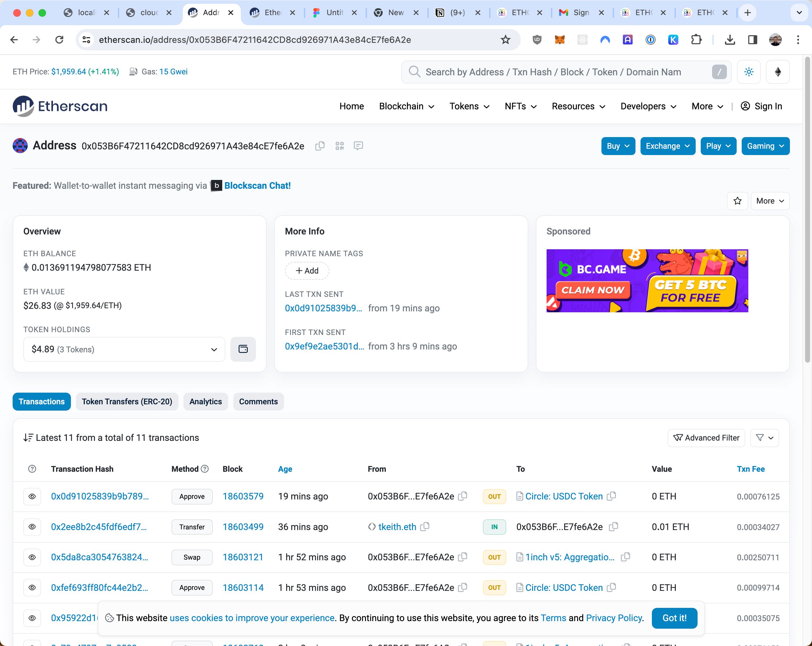Toggle the browser side panel

coord(752,39)
